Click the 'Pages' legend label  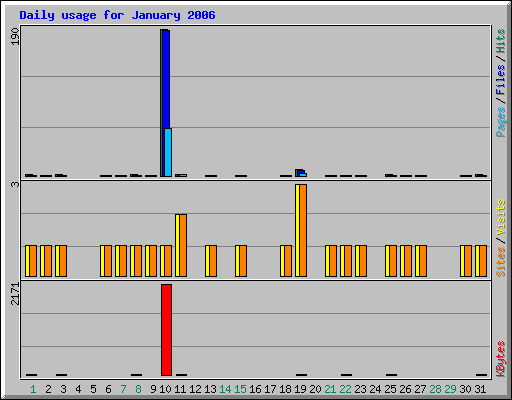coord(500,122)
